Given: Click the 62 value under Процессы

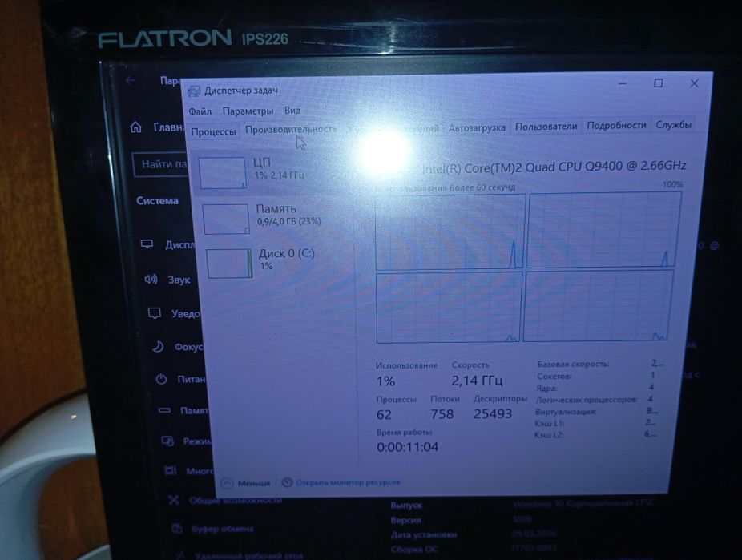Looking at the screenshot, I should [384, 415].
